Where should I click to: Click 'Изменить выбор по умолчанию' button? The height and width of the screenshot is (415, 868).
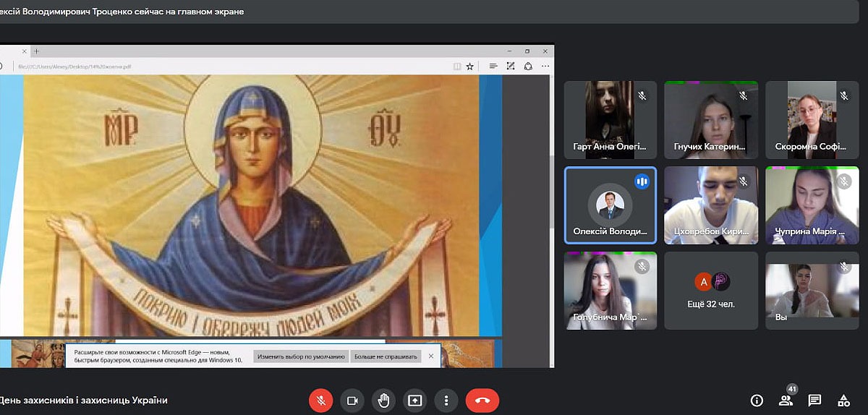tap(300, 356)
